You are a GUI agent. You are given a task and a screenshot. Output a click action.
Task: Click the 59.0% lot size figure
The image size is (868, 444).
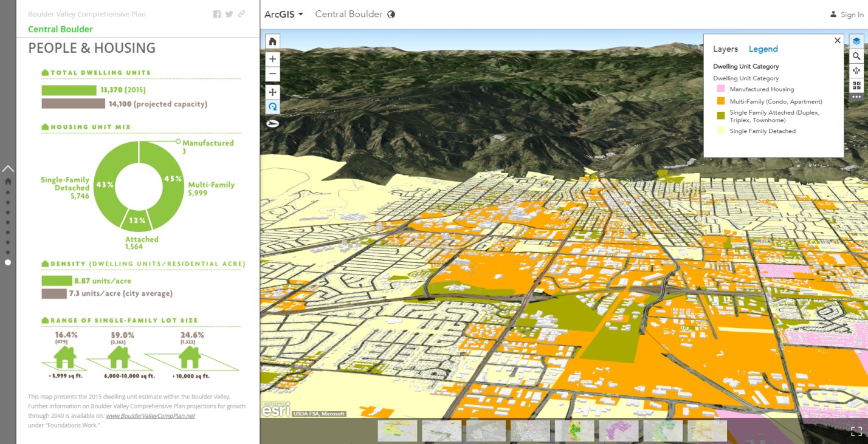pyautogui.click(x=123, y=335)
